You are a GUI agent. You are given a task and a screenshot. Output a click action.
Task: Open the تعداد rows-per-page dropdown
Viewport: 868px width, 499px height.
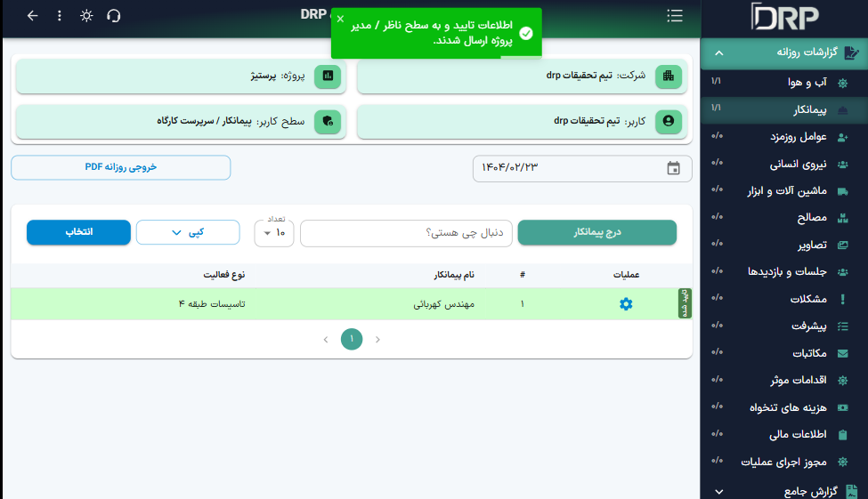pyautogui.click(x=274, y=233)
